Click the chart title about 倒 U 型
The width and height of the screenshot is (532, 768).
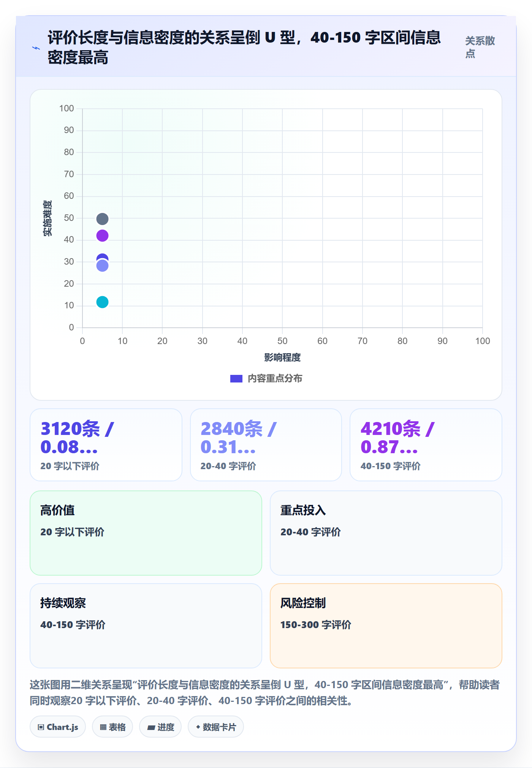(244, 48)
